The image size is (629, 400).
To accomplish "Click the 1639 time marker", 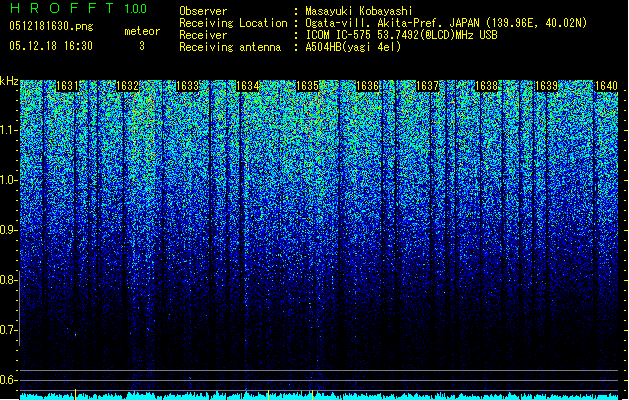I will (546, 86).
